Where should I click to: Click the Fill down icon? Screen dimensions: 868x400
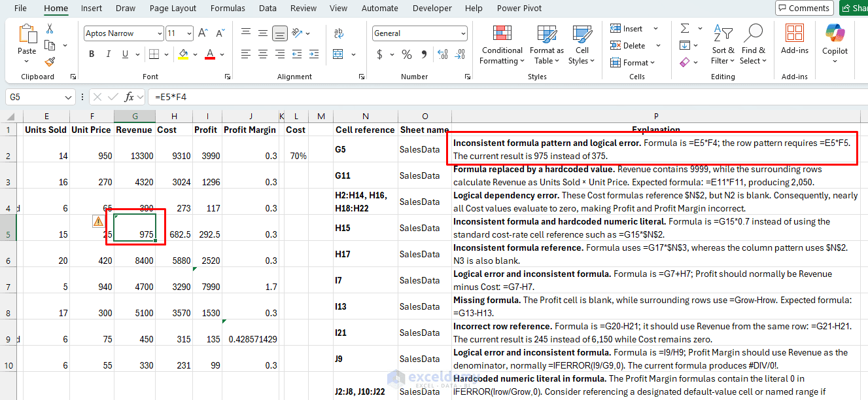685,45
